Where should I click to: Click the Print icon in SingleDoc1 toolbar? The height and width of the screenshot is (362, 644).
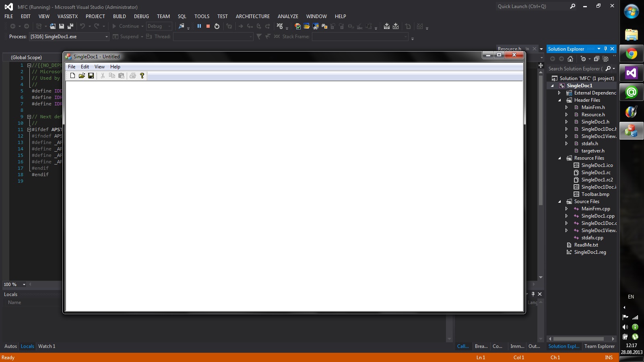click(x=133, y=76)
